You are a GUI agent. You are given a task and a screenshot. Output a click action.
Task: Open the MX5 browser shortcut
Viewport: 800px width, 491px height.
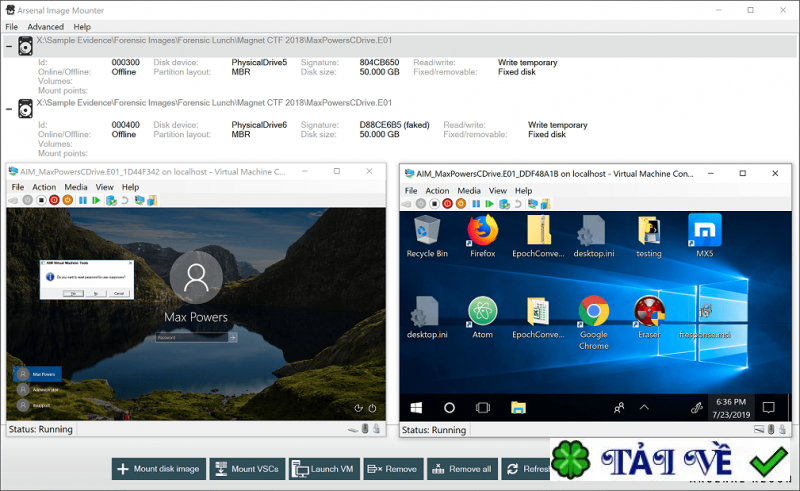(705, 231)
